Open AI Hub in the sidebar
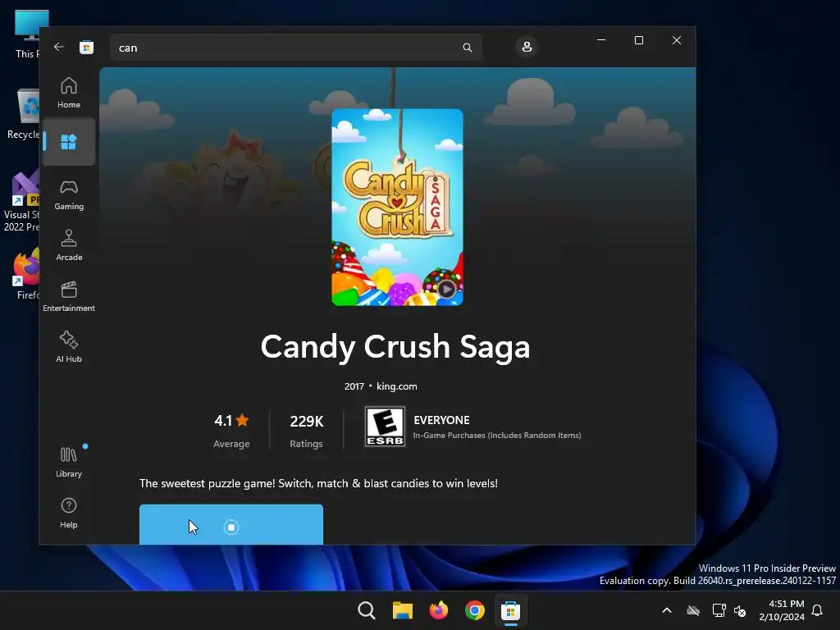The image size is (840, 630). (x=69, y=347)
